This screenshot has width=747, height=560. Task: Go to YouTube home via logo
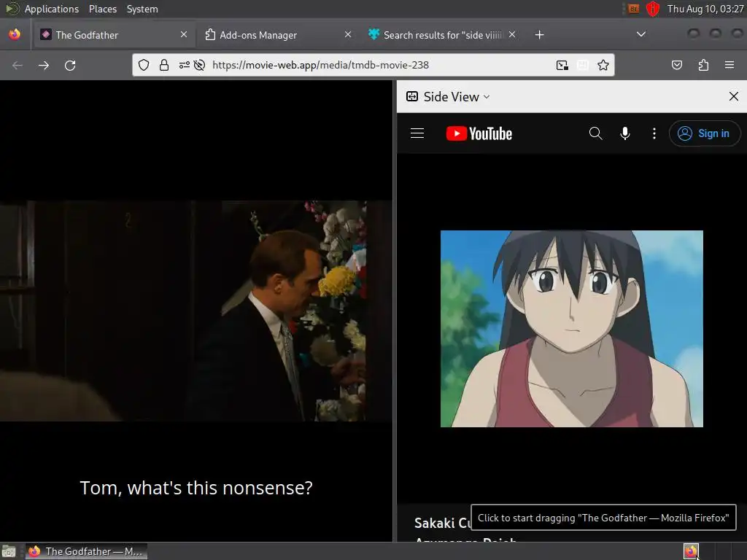point(479,134)
